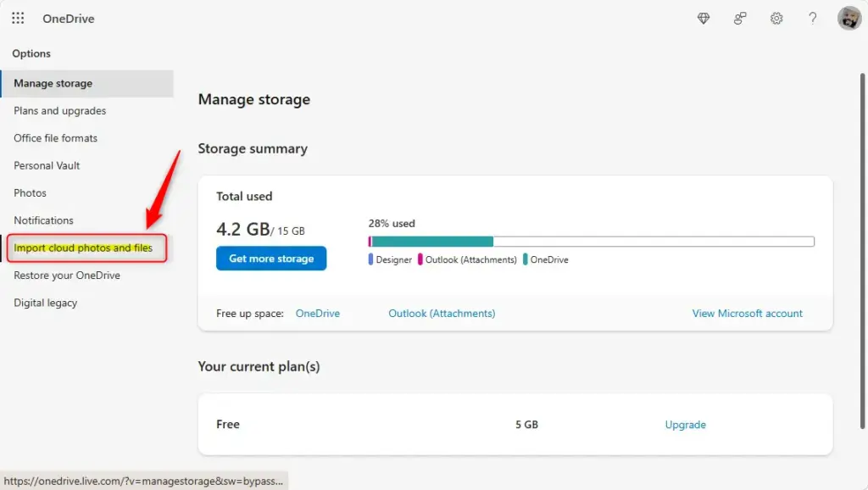Select Import cloud photos and files
Viewport: 868px width, 490px height.
83,248
